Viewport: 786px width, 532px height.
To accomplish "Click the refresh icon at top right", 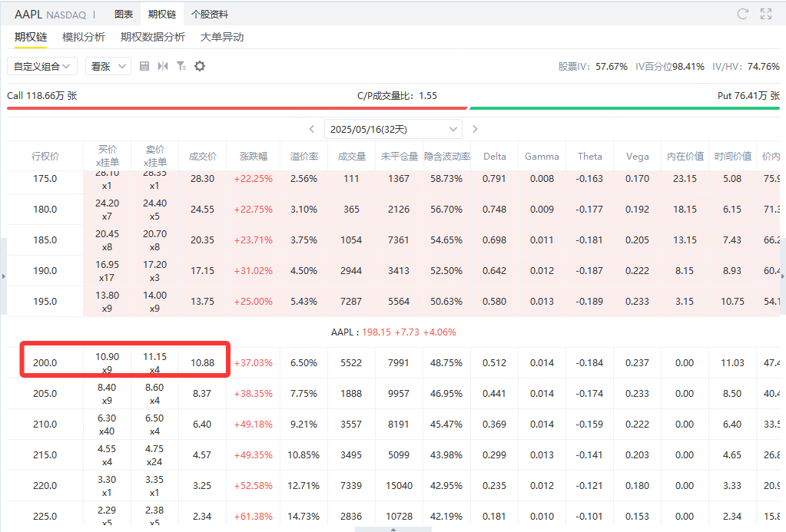I will (743, 14).
